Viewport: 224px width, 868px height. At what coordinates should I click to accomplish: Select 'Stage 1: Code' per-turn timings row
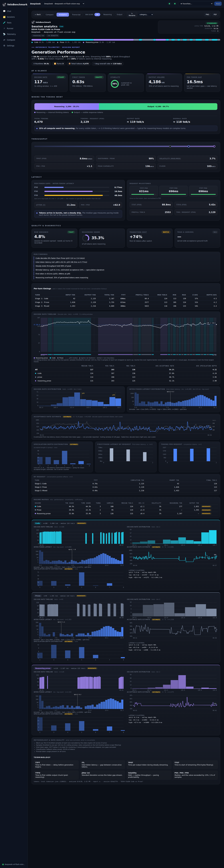click(x=126, y=299)
